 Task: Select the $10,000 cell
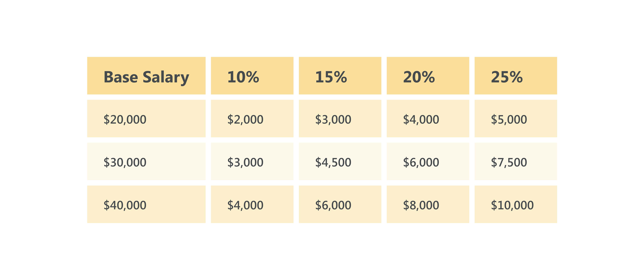click(516, 204)
